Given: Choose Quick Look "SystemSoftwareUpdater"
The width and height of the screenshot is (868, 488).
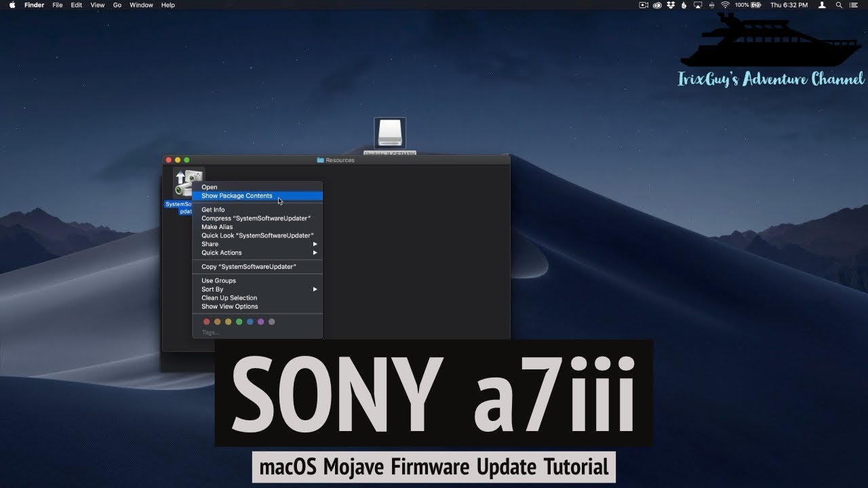Looking at the screenshot, I should [x=258, y=236].
